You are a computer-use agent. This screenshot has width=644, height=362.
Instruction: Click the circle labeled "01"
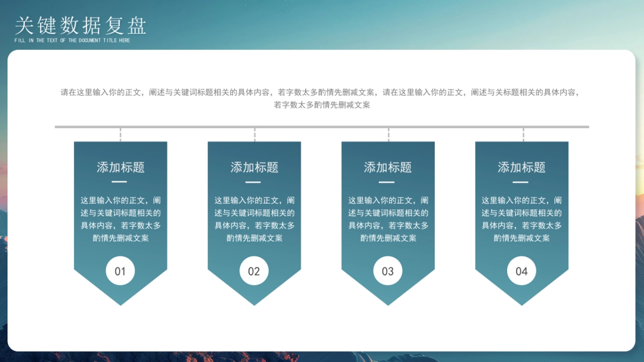pos(120,271)
